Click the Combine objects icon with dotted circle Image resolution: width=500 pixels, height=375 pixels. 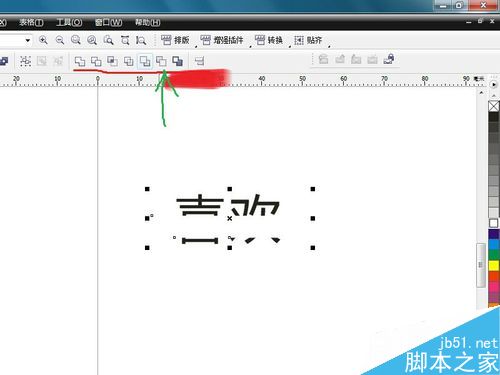click(x=25, y=61)
